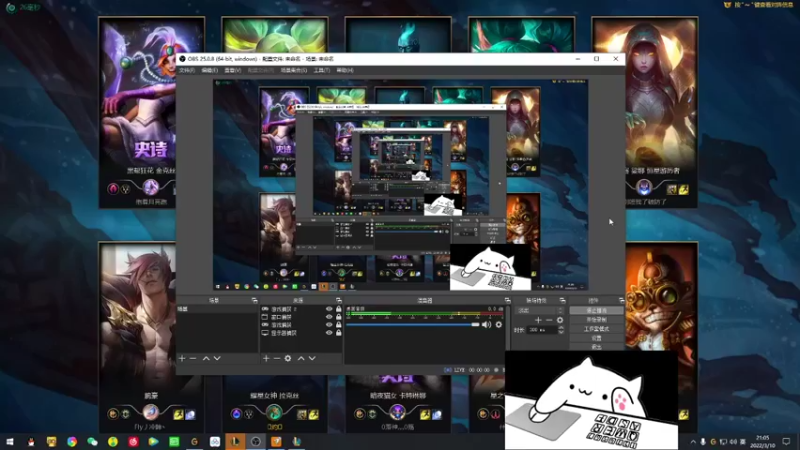Click the 停止推流 stop streaming button

[596, 310]
